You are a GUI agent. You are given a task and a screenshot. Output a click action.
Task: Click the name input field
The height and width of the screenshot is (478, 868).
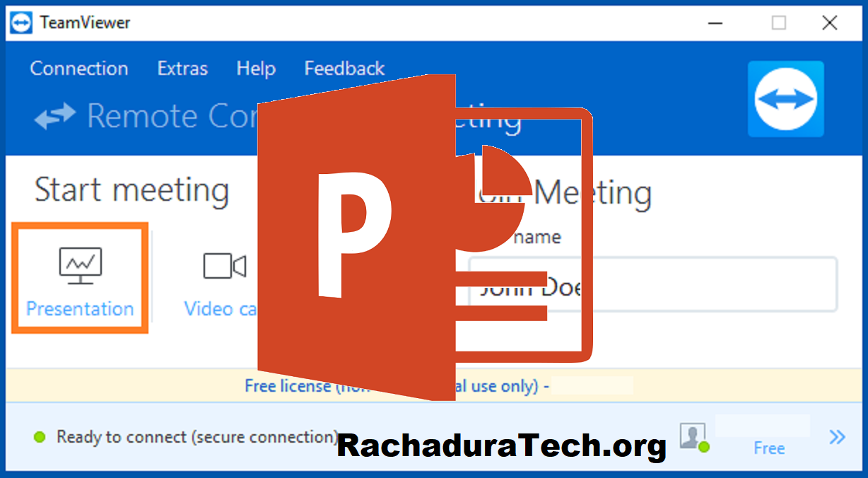[x=653, y=284]
